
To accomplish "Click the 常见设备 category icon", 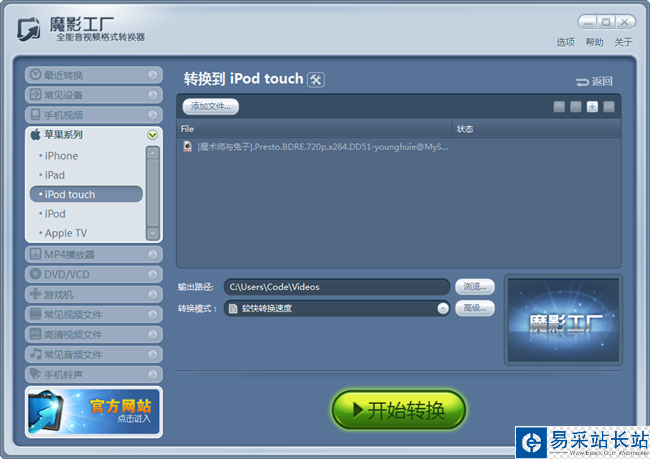I will point(36,94).
